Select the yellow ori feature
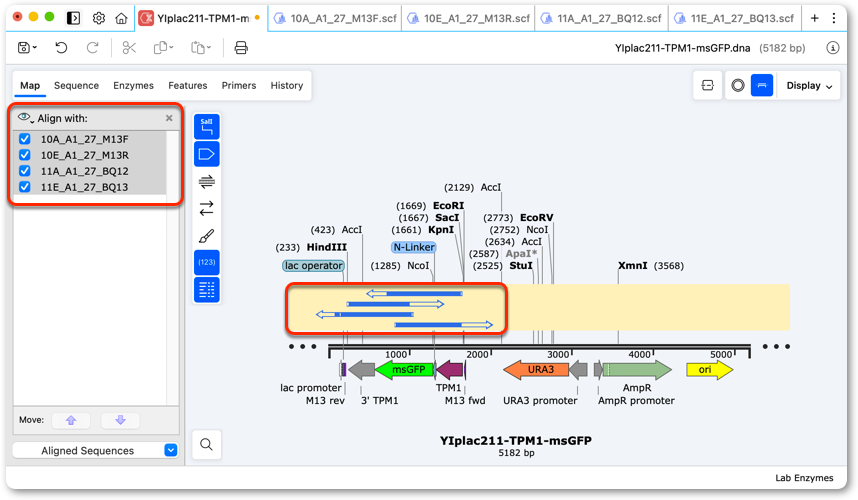The height and width of the screenshot is (500, 858). click(710, 370)
